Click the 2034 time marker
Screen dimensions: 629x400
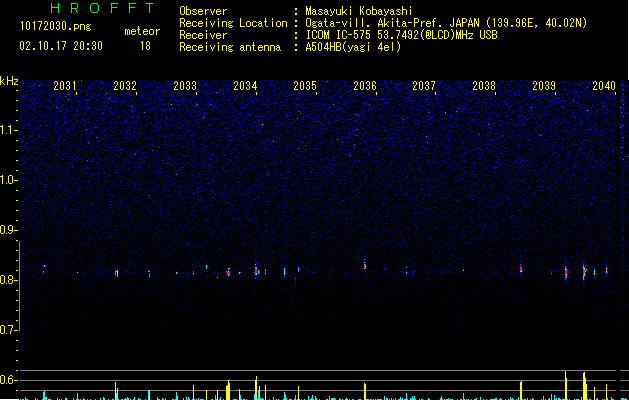tap(245, 86)
